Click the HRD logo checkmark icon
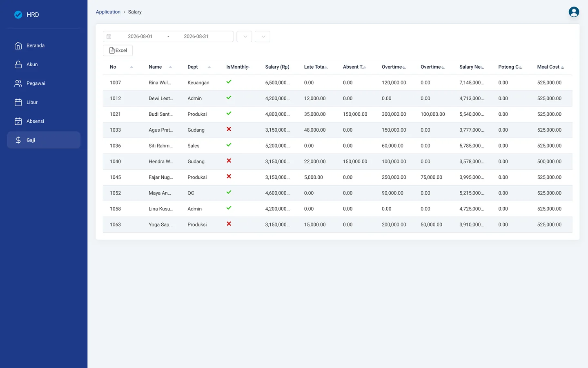The width and height of the screenshot is (588, 368). 18,15
